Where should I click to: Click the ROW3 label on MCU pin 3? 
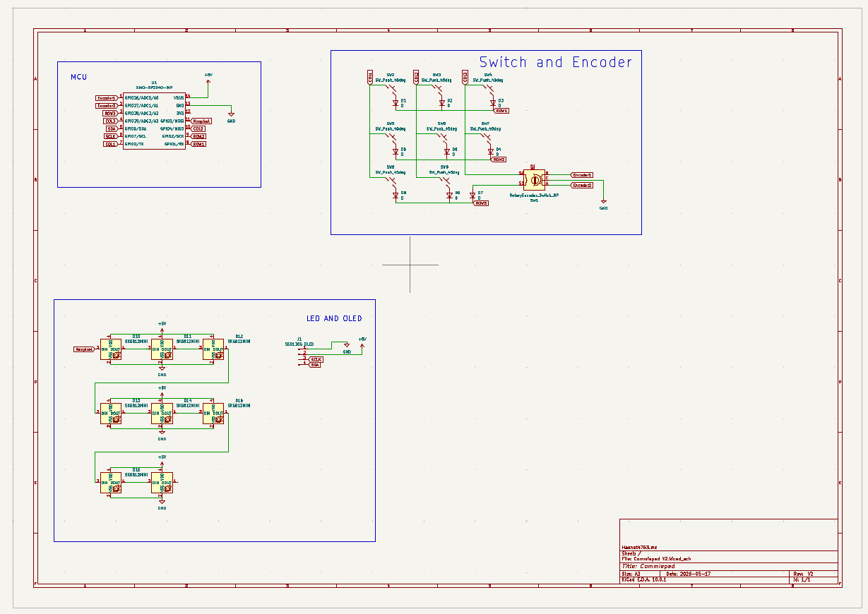coord(110,113)
